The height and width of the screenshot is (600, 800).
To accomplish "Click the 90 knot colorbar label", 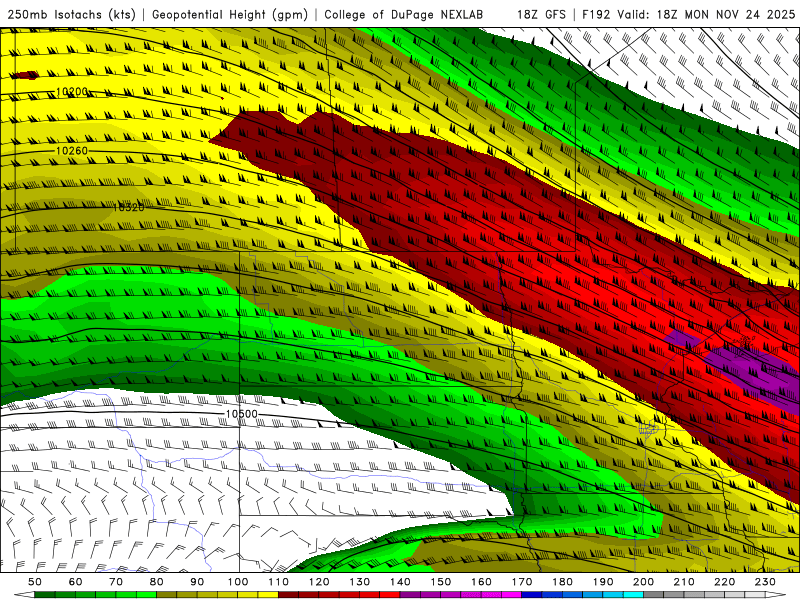I will [x=197, y=582].
